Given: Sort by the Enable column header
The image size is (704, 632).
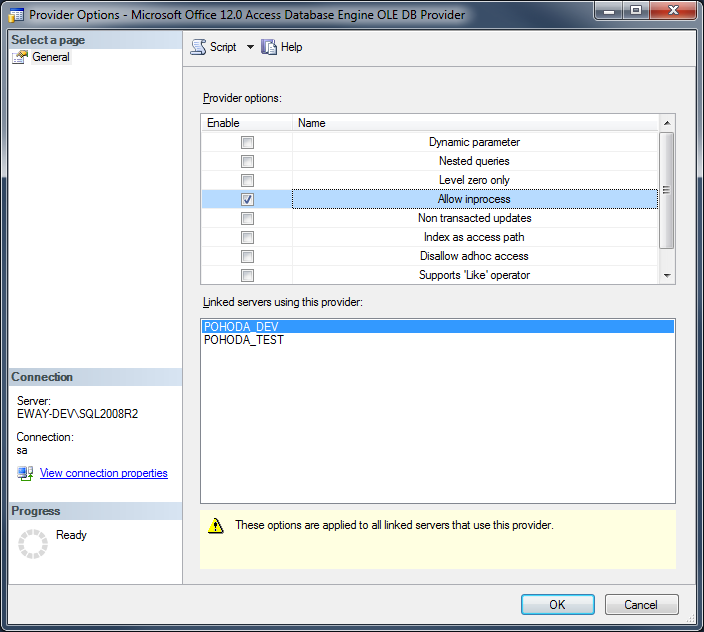Looking at the screenshot, I should 247,123.
